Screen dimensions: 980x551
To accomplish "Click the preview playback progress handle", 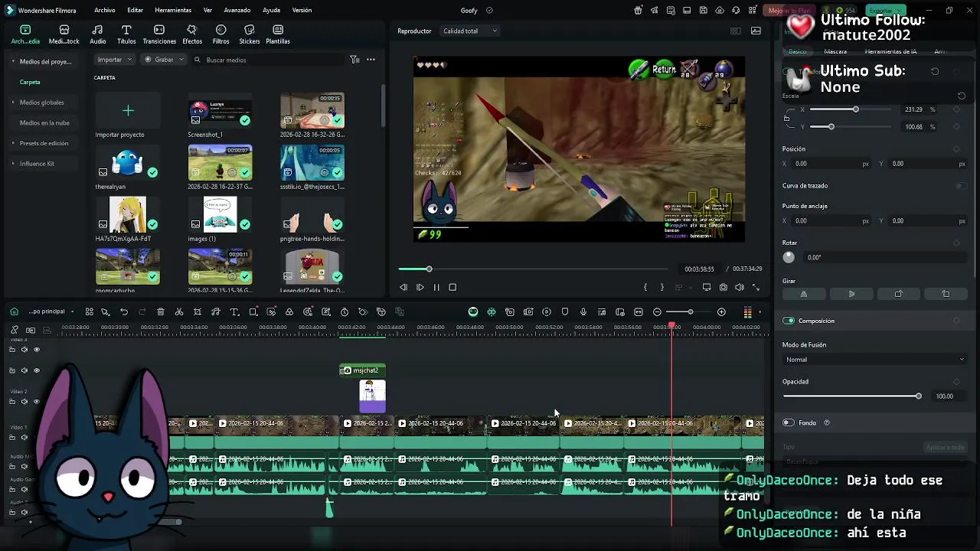I will coord(429,269).
